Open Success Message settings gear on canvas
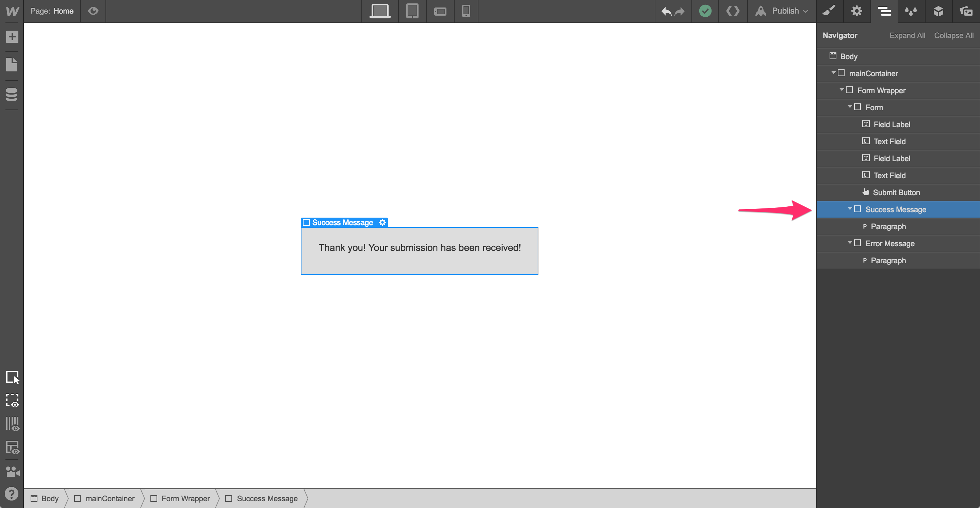Image resolution: width=980 pixels, height=508 pixels. pyautogui.click(x=382, y=222)
